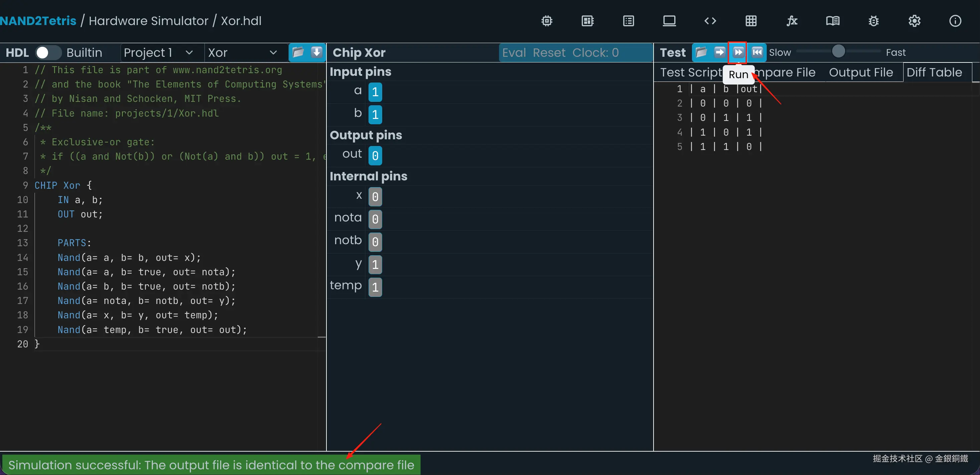Screen dimensions: 980x475
Task: Open the code brackets tool in header
Action: (710, 21)
